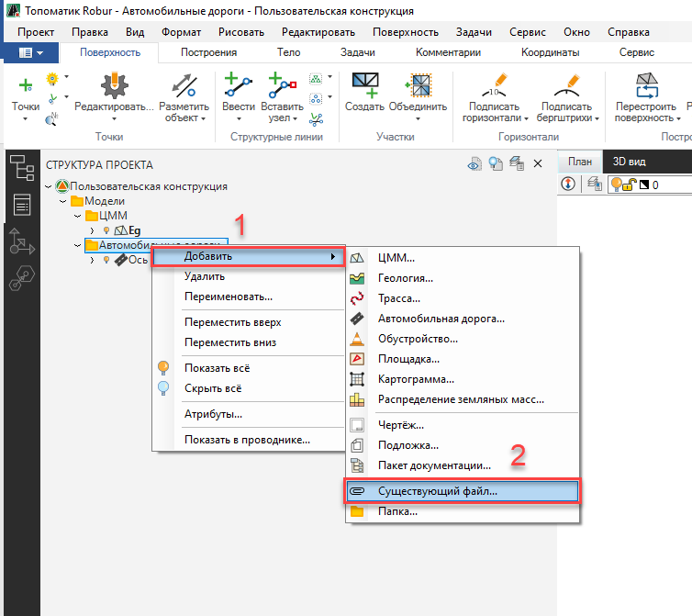Expand the Eg surface node
This screenshot has width=692, height=616.
coord(92,230)
